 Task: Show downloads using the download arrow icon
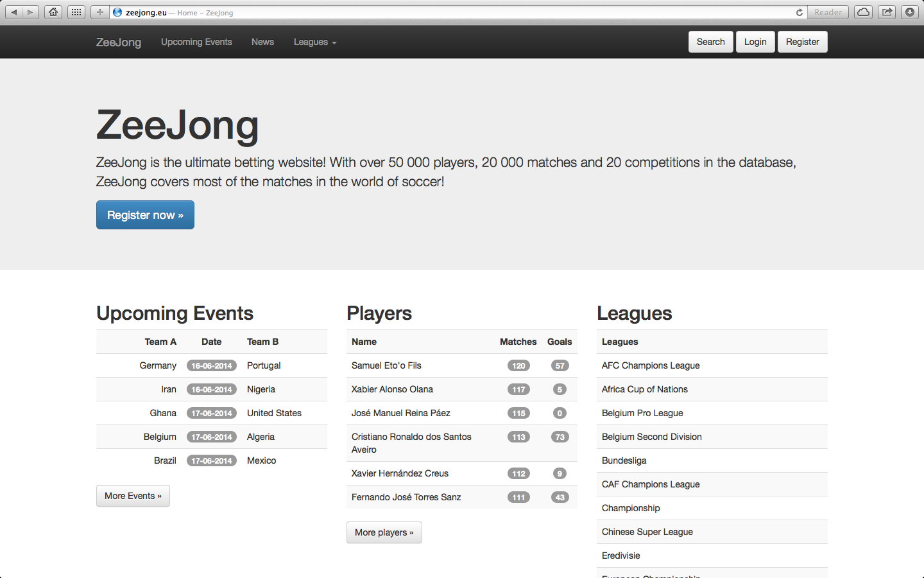(x=910, y=12)
